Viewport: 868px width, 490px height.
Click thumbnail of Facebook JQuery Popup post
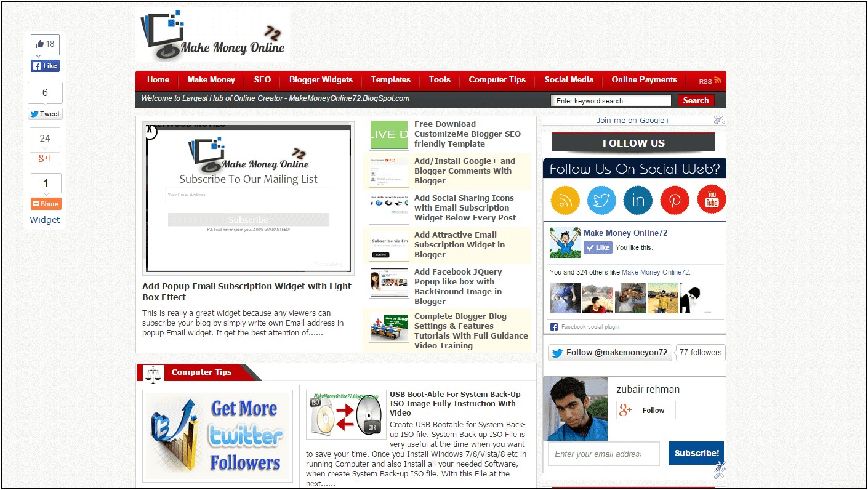point(389,283)
